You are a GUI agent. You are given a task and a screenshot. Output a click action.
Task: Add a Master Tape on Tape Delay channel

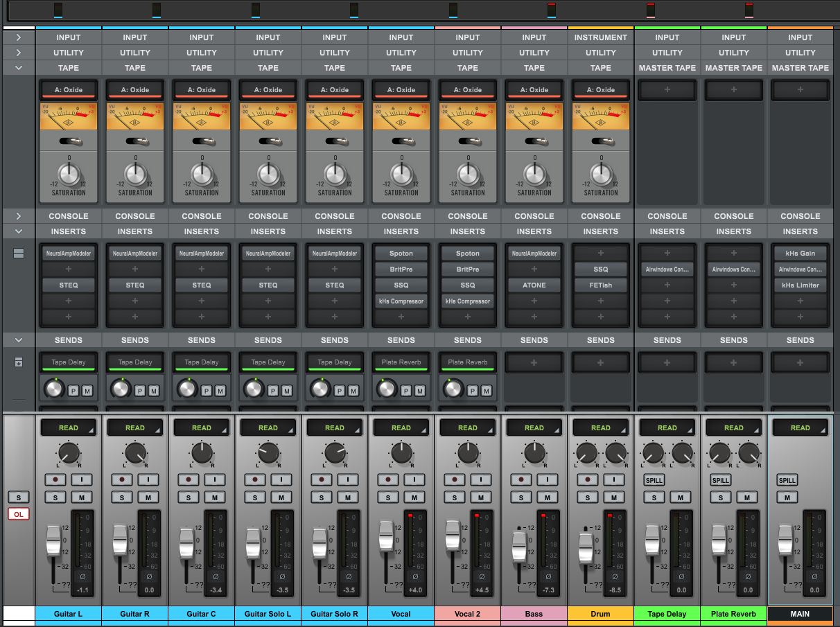pyautogui.click(x=667, y=90)
